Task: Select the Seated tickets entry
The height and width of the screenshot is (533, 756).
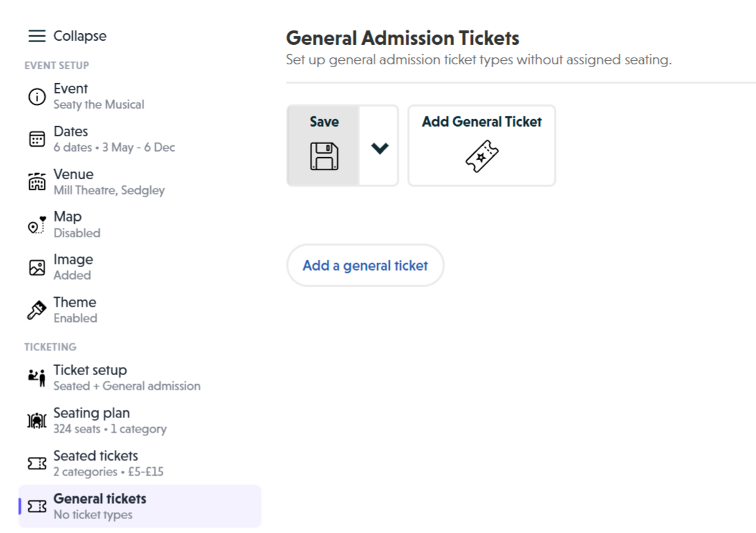Action: 96,463
